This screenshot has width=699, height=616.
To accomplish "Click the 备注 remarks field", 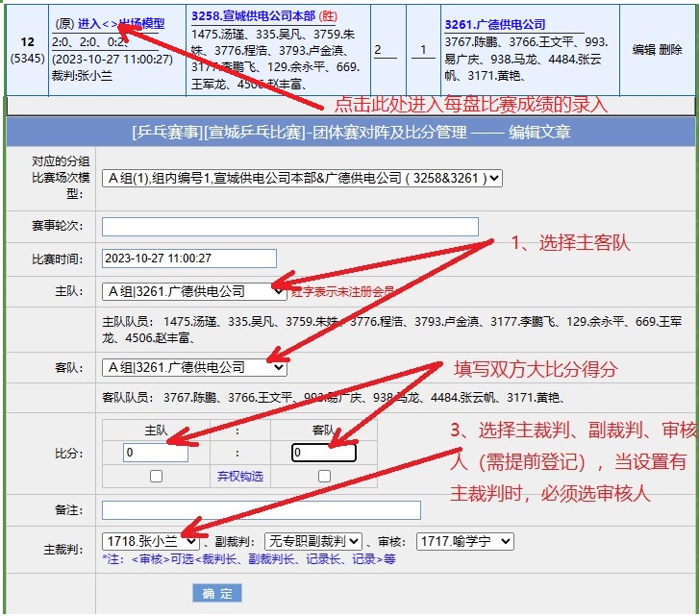I will coord(261,510).
